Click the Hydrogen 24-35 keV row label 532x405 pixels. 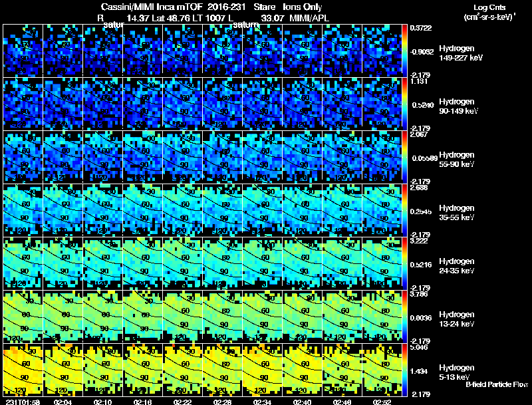(x=457, y=266)
